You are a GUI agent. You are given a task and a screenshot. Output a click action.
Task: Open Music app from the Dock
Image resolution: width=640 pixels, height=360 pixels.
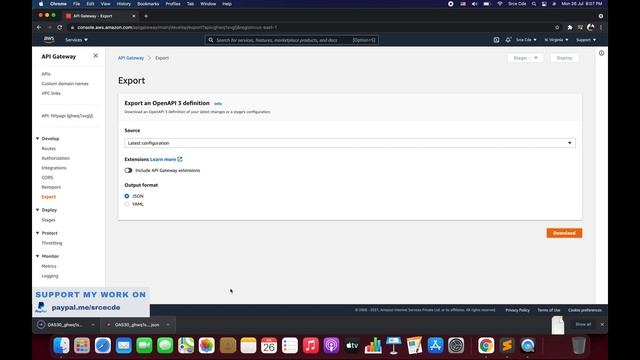(311, 345)
